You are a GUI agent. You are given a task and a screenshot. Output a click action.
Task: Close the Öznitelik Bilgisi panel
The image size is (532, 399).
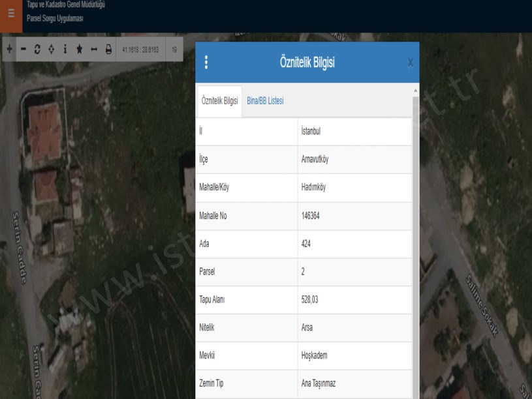tap(410, 63)
